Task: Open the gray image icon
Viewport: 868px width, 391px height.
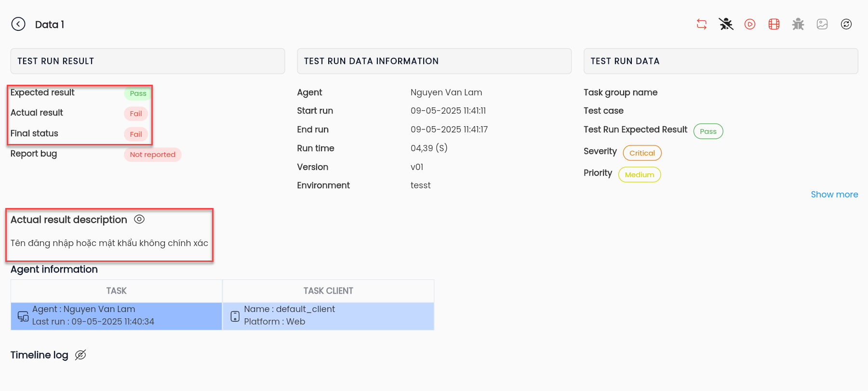Action: pyautogui.click(x=822, y=24)
